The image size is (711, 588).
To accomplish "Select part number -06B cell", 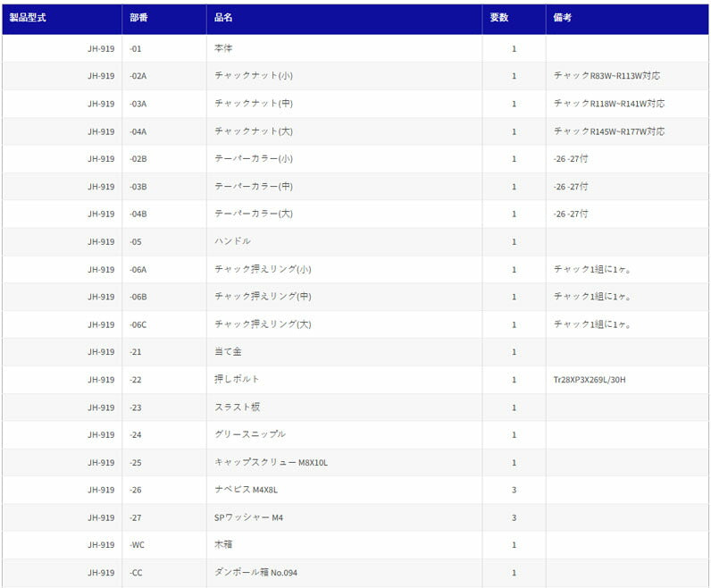I will pos(164,297).
